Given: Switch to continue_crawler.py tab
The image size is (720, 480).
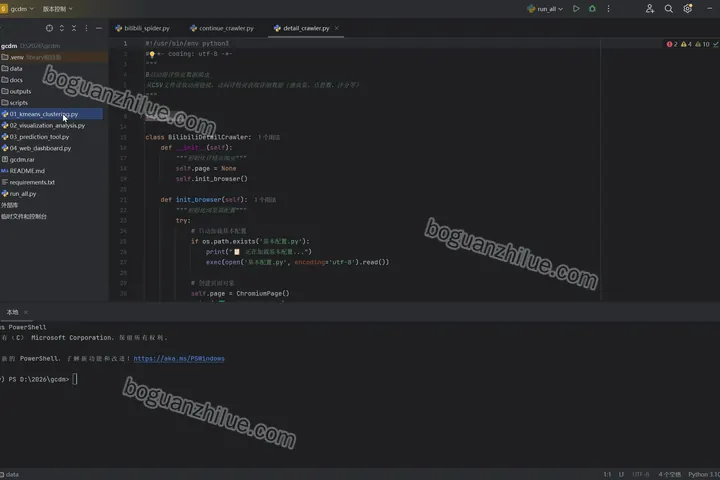Looking at the screenshot, I should (222, 28).
